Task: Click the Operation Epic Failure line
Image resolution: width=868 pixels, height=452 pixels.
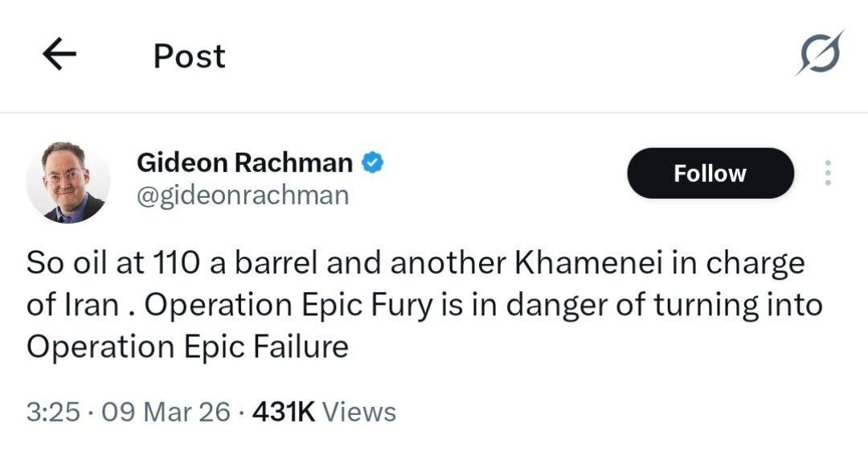Action: tap(187, 347)
